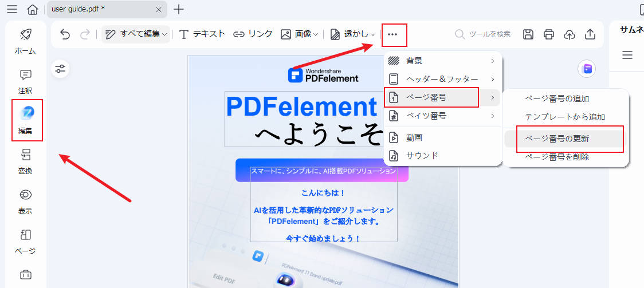Choose サウンド from the menu
644x288 pixels.
pos(442,156)
